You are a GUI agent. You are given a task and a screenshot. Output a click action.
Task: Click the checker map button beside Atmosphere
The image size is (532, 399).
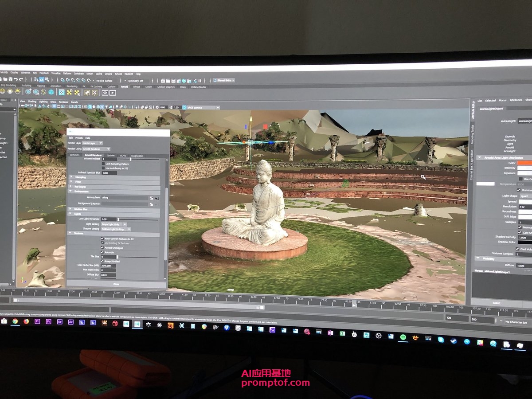151,197
